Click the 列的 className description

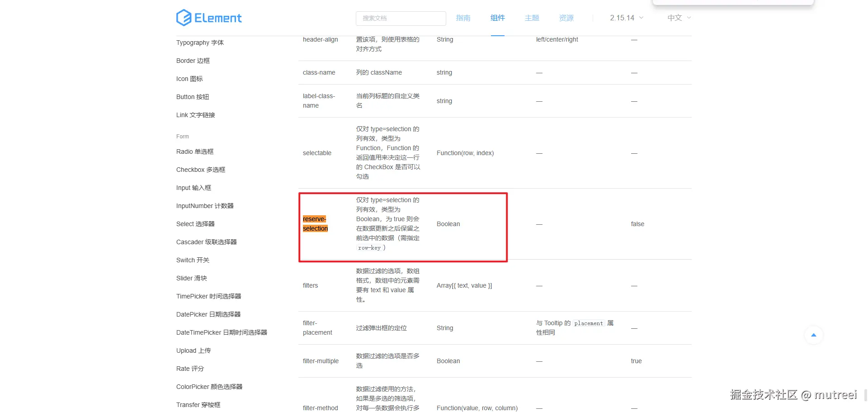pos(379,73)
